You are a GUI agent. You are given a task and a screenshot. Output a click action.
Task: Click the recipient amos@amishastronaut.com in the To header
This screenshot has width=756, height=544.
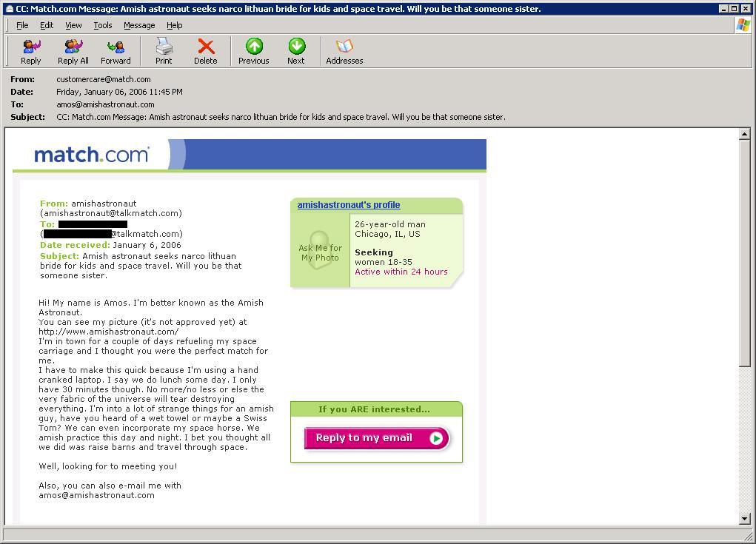106,104
